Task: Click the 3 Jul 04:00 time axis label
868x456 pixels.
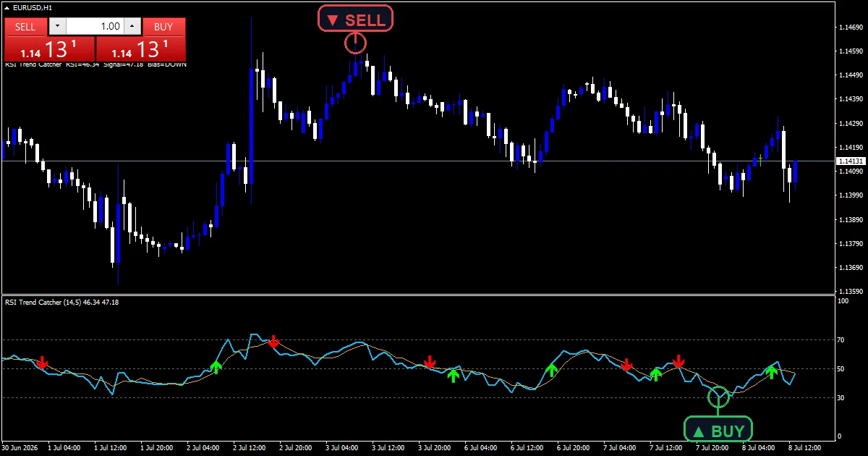Action: point(341,449)
